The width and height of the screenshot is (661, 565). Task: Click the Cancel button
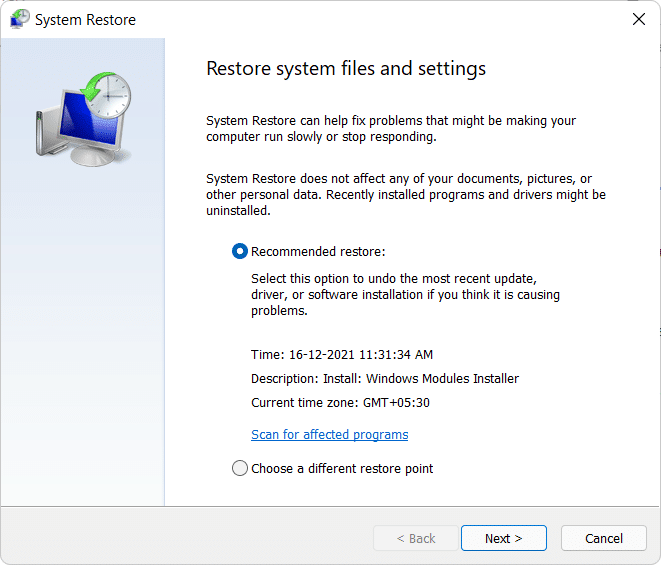pos(604,538)
